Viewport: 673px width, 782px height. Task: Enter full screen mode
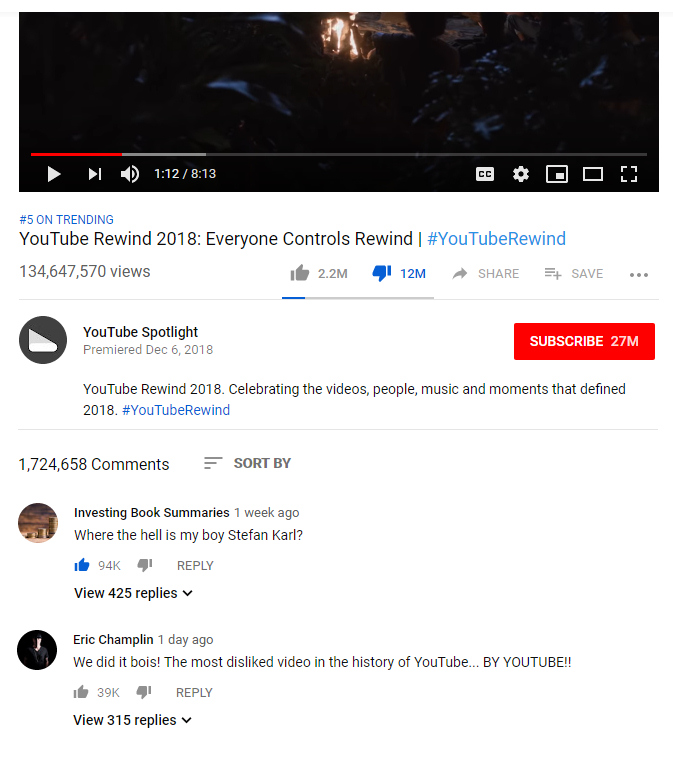point(629,174)
